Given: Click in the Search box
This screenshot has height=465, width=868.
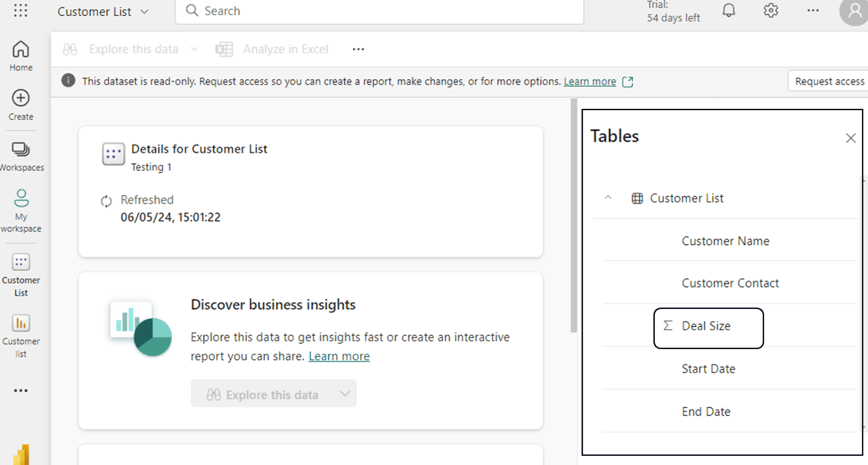Looking at the screenshot, I should [380, 11].
